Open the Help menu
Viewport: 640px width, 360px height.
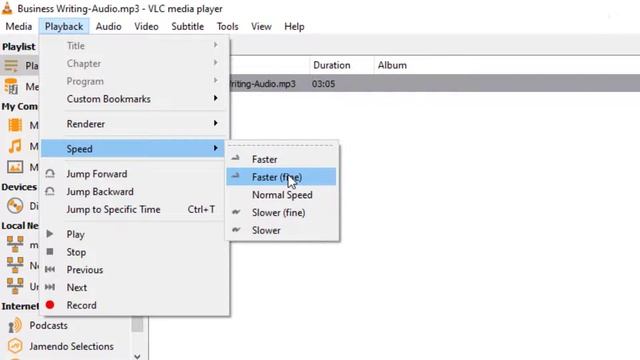294,27
